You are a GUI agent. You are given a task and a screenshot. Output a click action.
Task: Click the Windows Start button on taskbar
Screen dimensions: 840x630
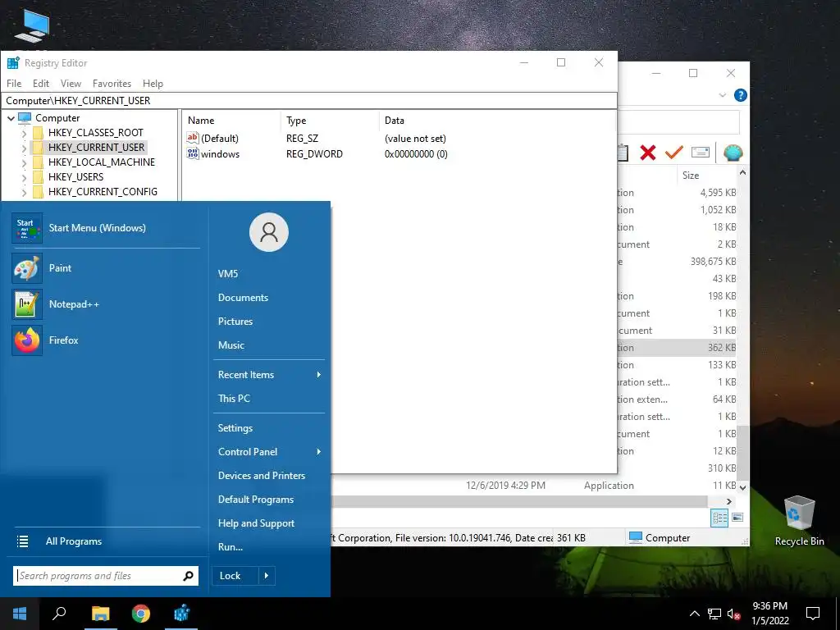click(20, 614)
